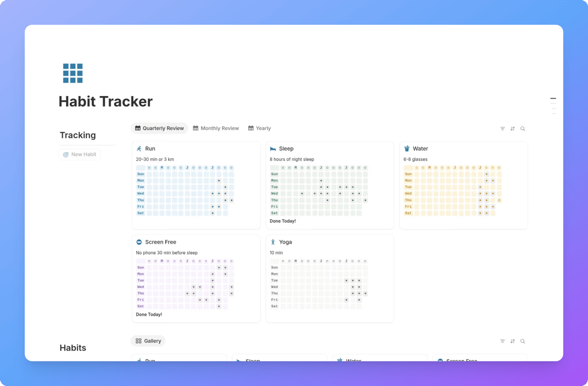Click the Habit Tracker grid page icon
The image size is (588, 386).
point(72,73)
